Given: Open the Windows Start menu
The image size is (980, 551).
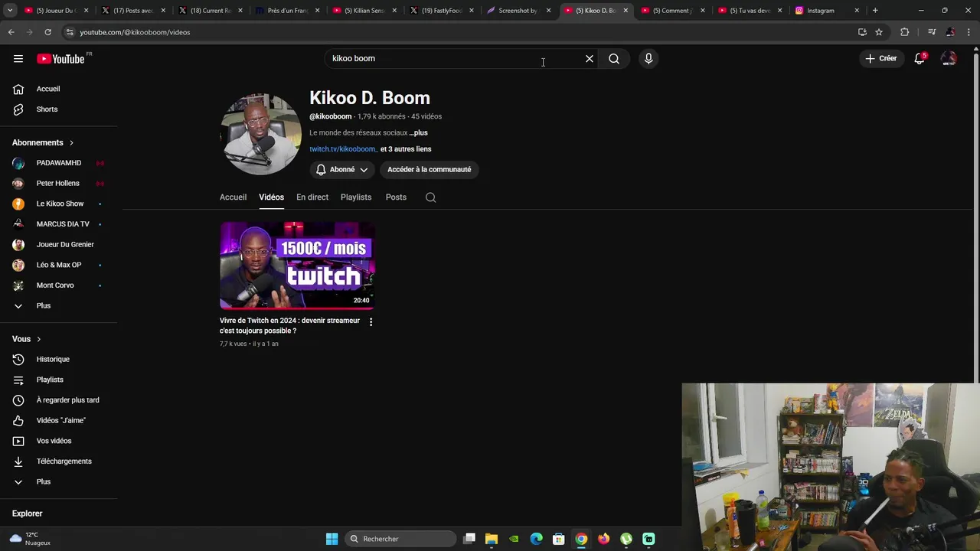Looking at the screenshot, I should [x=332, y=539].
